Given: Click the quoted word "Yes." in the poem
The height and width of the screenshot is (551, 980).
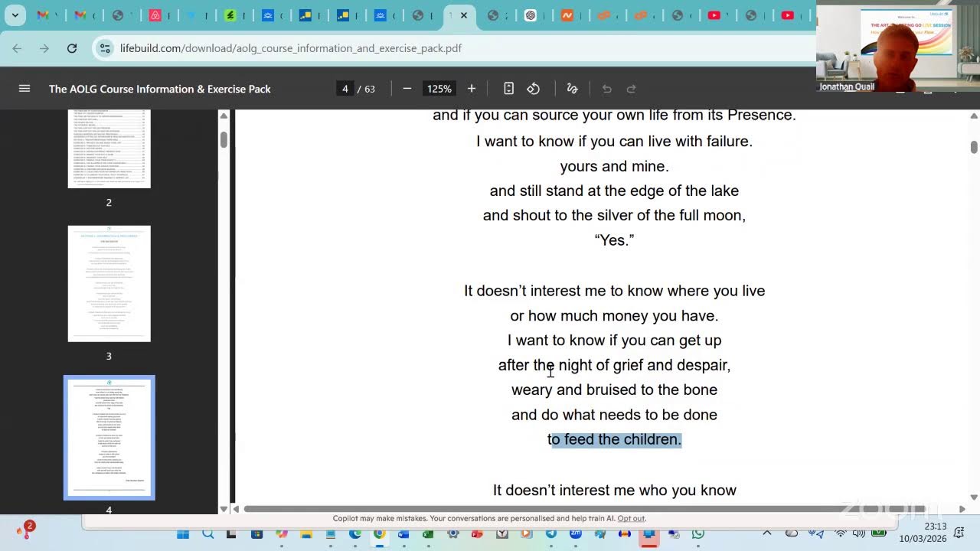Looking at the screenshot, I should point(615,240).
